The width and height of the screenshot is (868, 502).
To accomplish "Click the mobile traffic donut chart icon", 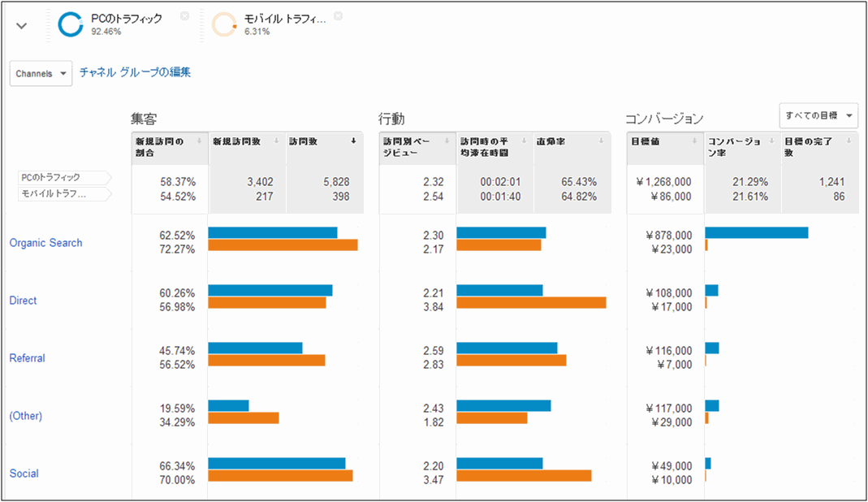I will 224,25.
